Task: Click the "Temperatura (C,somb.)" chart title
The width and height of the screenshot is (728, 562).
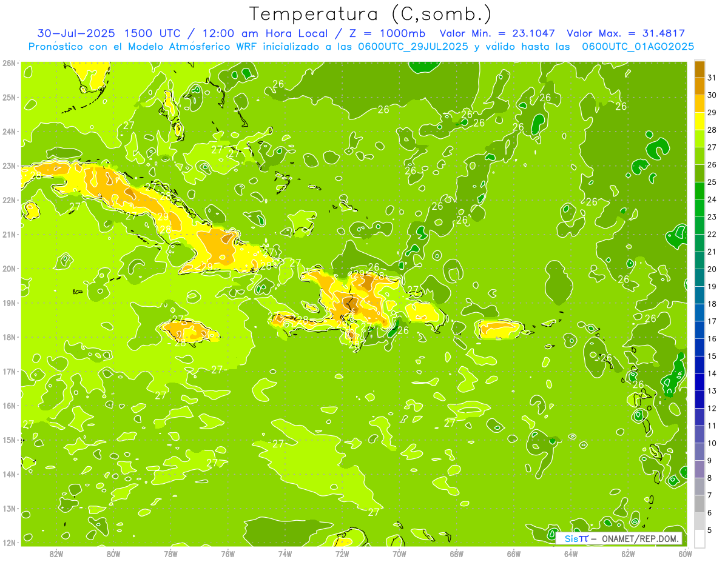Action: 371,14
